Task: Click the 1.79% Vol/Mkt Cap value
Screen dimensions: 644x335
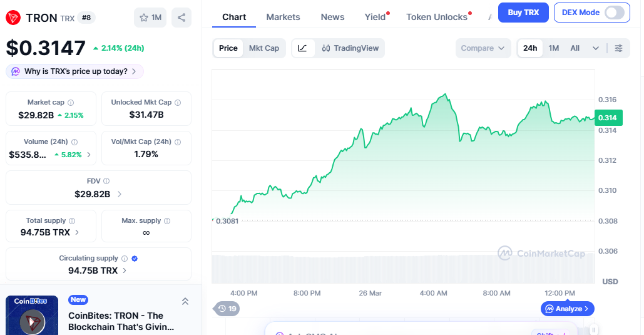Action: 146,154
